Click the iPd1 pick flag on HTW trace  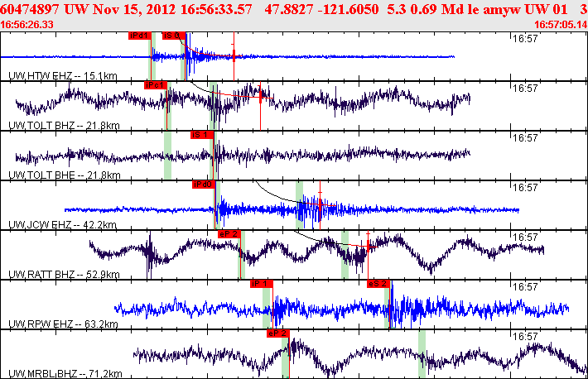point(139,36)
